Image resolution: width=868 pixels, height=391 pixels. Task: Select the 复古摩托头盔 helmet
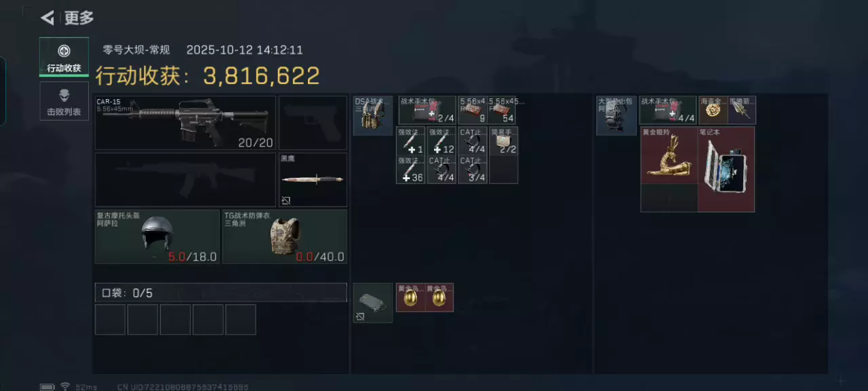(157, 236)
